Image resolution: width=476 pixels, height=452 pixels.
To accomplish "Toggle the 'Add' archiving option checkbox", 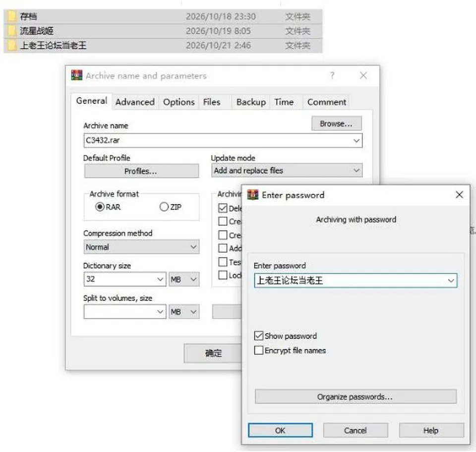I will click(223, 248).
